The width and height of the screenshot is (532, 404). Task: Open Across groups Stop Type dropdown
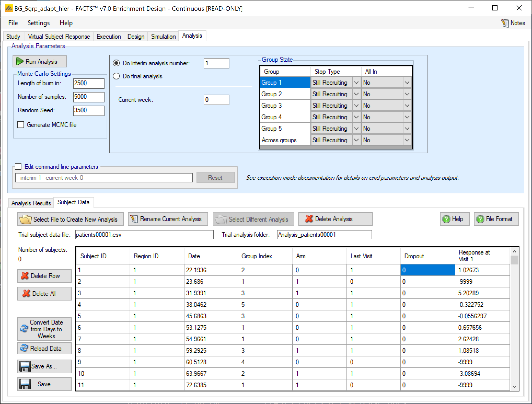point(356,140)
